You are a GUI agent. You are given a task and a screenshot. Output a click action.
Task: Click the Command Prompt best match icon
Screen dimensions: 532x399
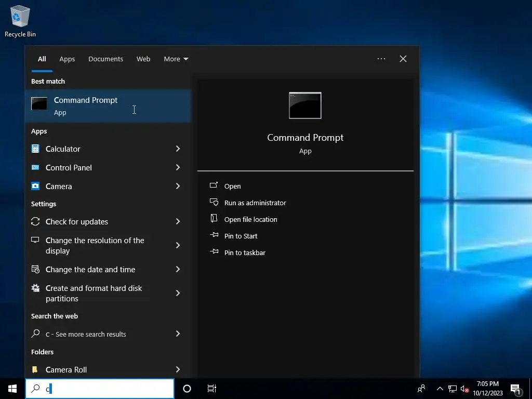click(x=39, y=104)
